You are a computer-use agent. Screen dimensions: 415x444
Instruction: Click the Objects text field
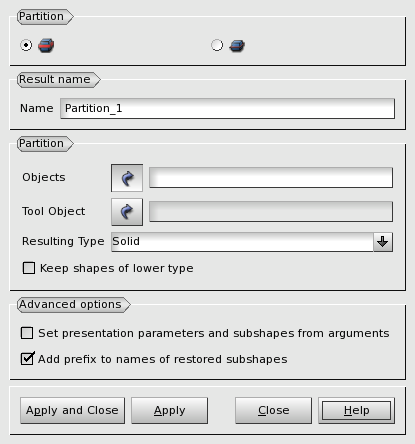pos(271,178)
